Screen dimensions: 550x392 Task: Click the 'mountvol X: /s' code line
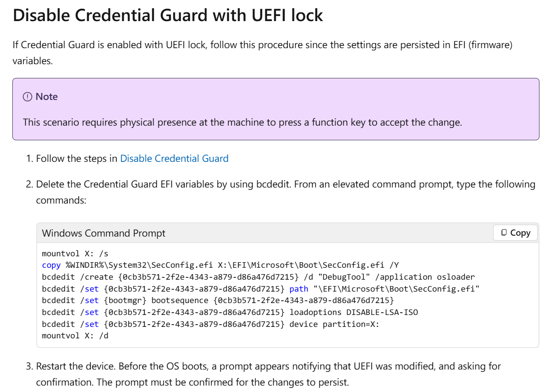point(75,254)
